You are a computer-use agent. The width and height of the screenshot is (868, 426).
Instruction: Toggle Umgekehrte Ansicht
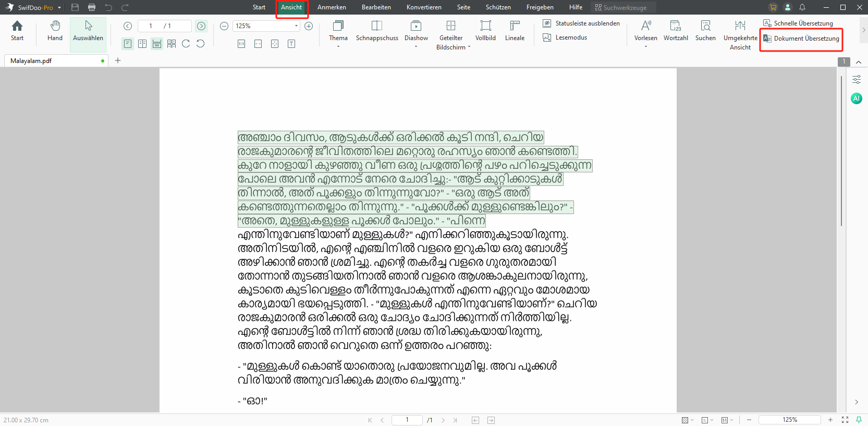click(x=740, y=35)
